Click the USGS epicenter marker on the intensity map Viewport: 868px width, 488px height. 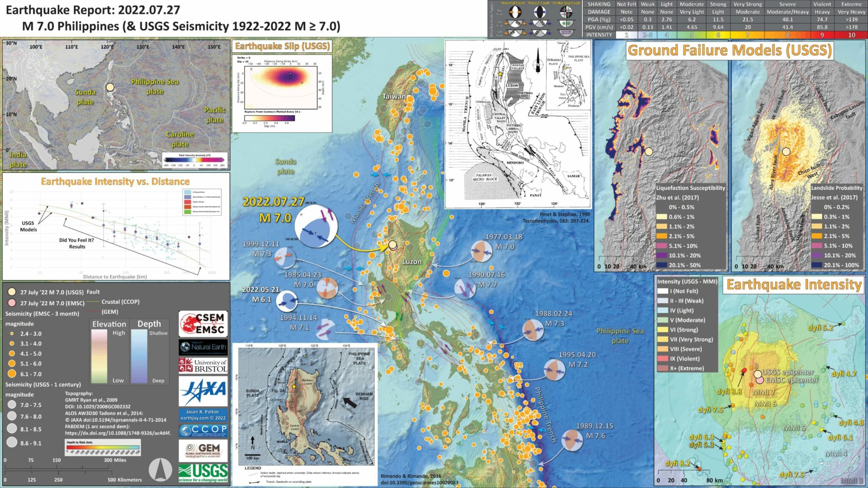pos(757,374)
